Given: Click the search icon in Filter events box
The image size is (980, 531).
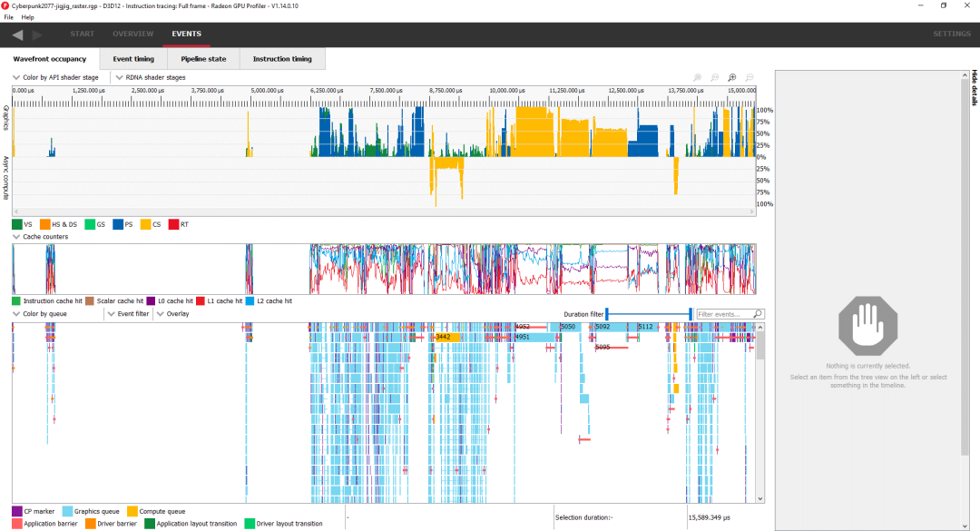Looking at the screenshot, I should point(758,314).
